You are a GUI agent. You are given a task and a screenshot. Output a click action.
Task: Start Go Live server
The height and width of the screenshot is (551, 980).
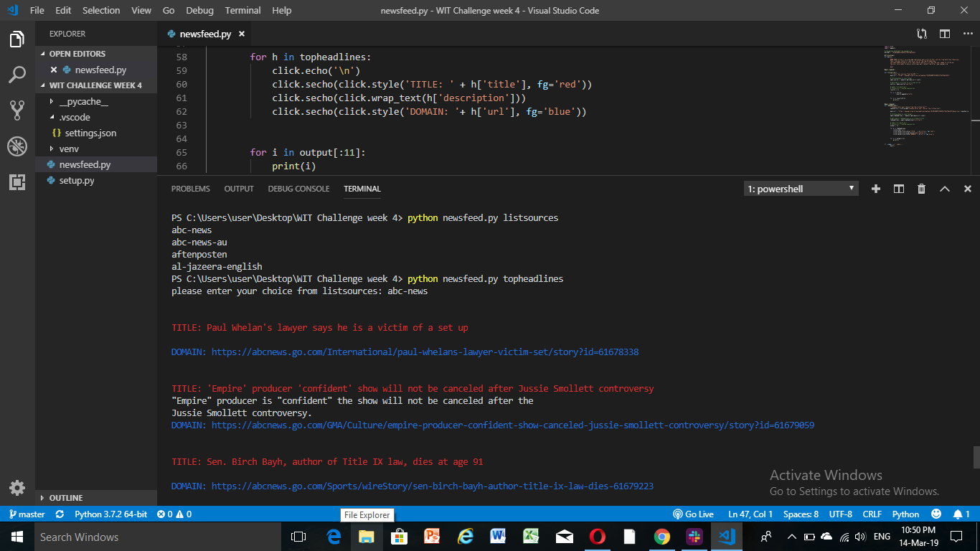click(693, 514)
